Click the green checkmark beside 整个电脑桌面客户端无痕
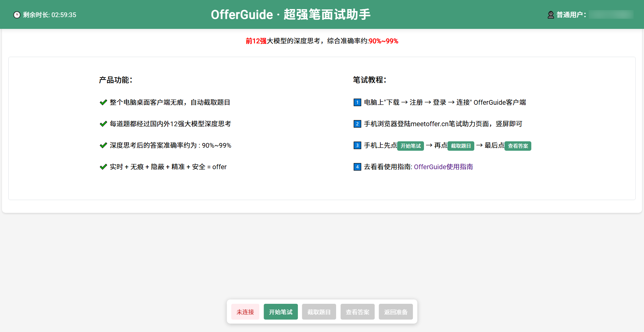Screen dimensions: 644x332 click(103, 102)
